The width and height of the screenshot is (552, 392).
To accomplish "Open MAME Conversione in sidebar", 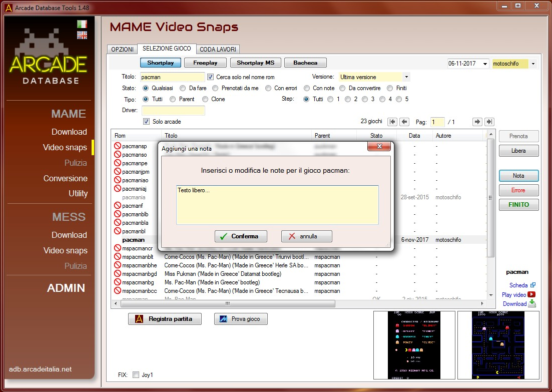I will (66, 178).
